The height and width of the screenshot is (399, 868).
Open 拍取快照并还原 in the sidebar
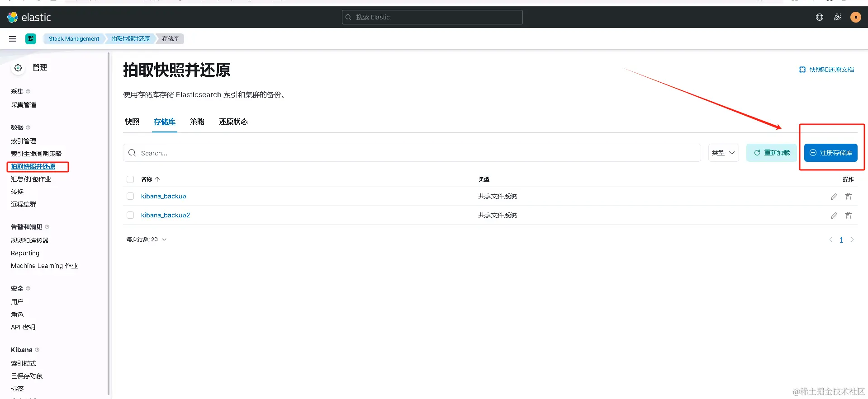pyautogui.click(x=33, y=166)
